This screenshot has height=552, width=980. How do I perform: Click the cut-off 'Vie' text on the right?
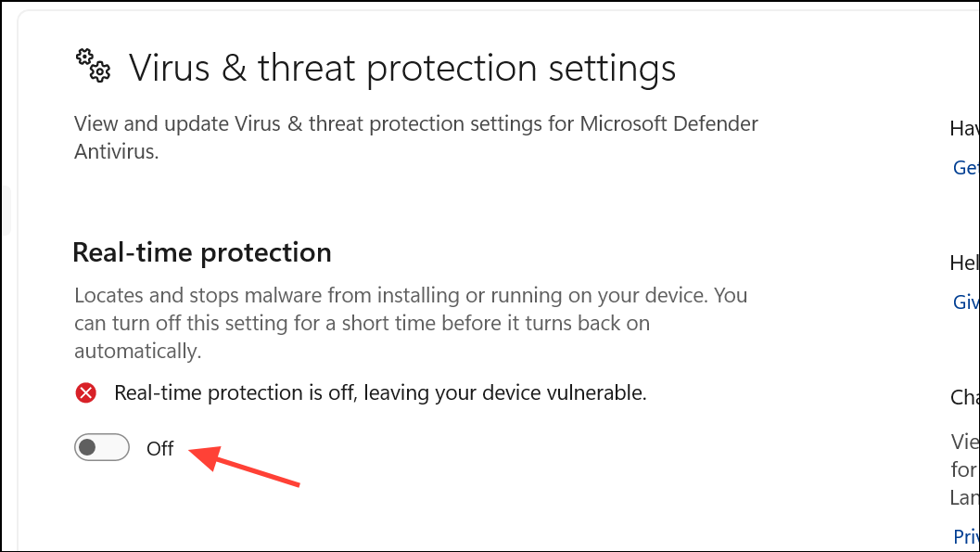click(x=965, y=442)
